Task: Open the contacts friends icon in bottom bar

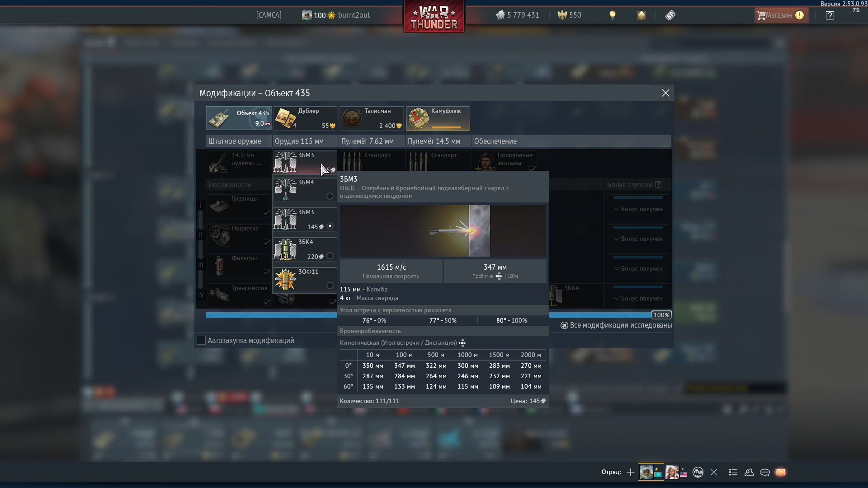Action: click(749, 472)
